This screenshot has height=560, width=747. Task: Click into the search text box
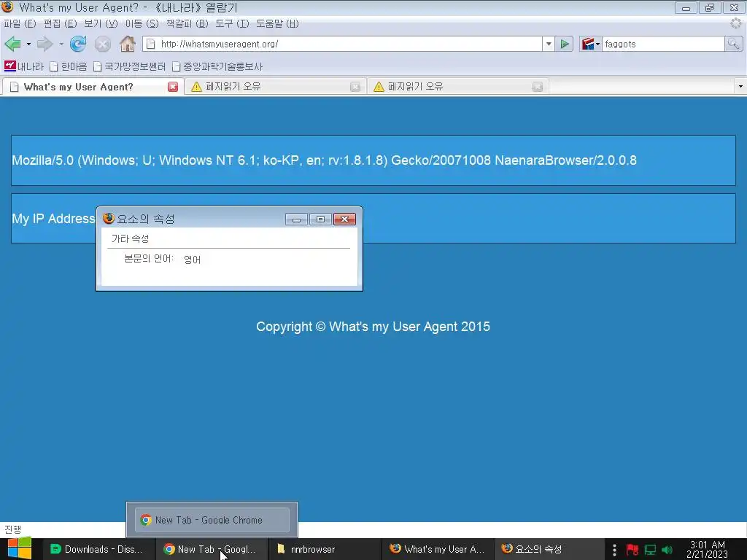click(663, 44)
